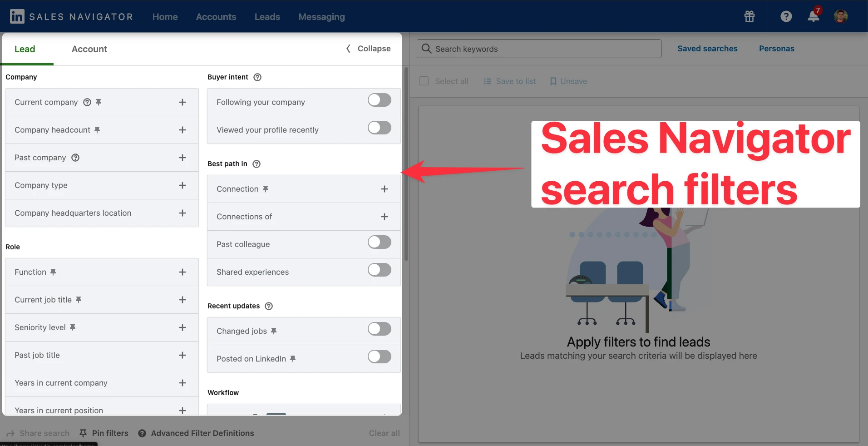The image size is (868, 446).
Task: Click the pin icon next to Connection
Action: click(266, 189)
